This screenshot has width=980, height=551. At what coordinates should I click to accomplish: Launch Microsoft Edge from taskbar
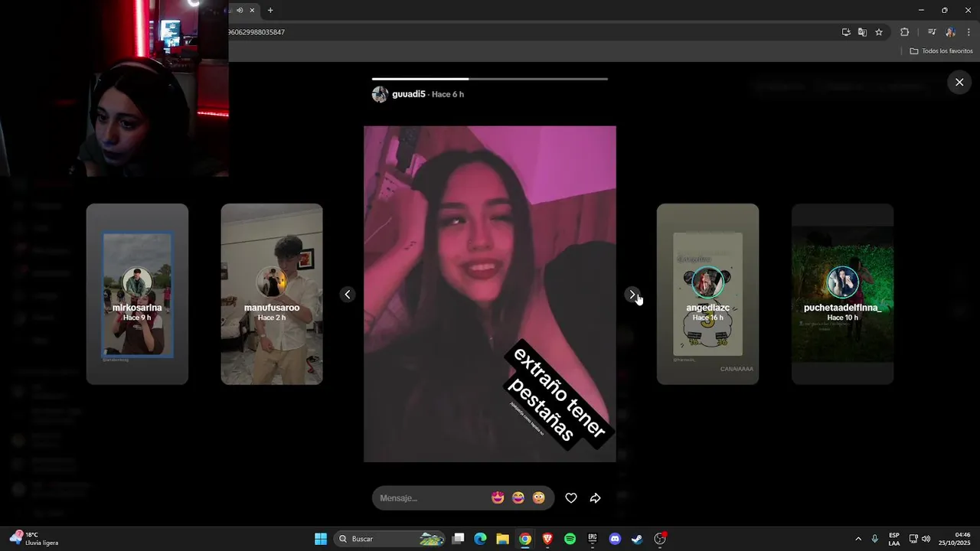point(480,539)
